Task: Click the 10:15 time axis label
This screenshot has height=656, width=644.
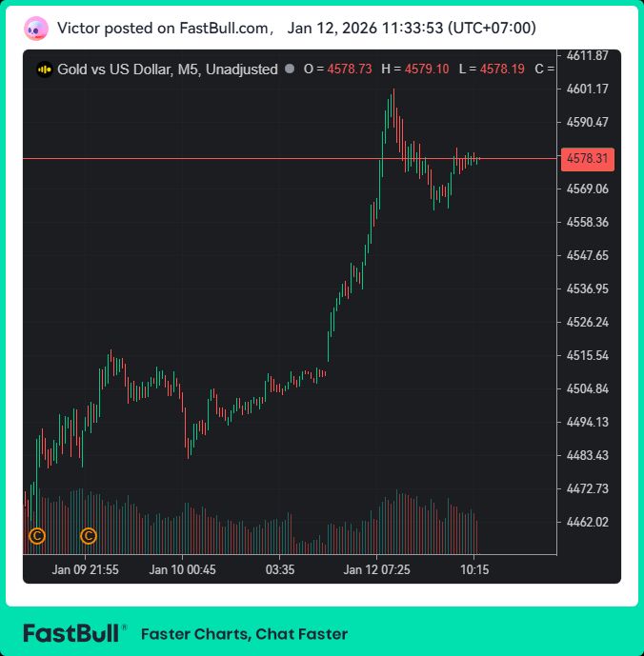Action: click(474, 570)
